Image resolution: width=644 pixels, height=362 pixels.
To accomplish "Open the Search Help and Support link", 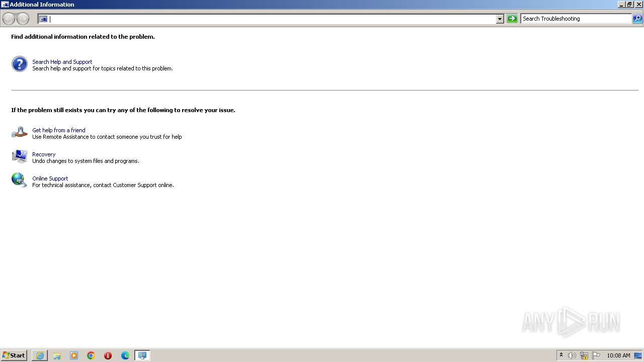I will 62,62.
